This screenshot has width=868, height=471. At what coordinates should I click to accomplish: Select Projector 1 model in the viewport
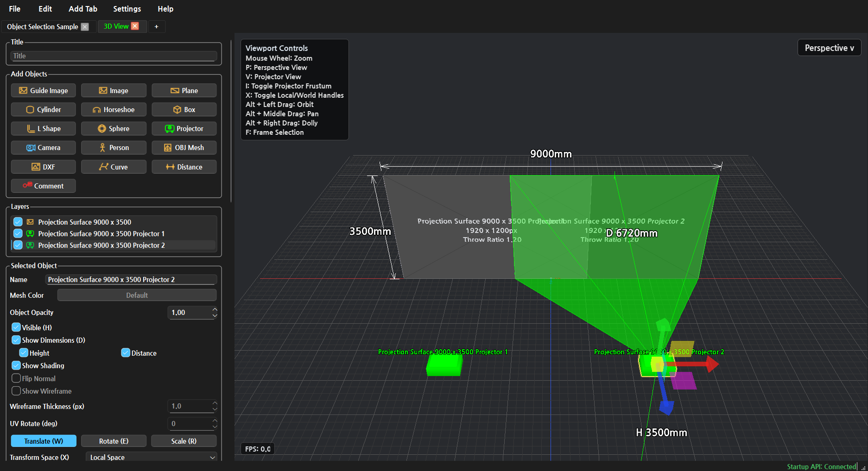pos(444,364)
